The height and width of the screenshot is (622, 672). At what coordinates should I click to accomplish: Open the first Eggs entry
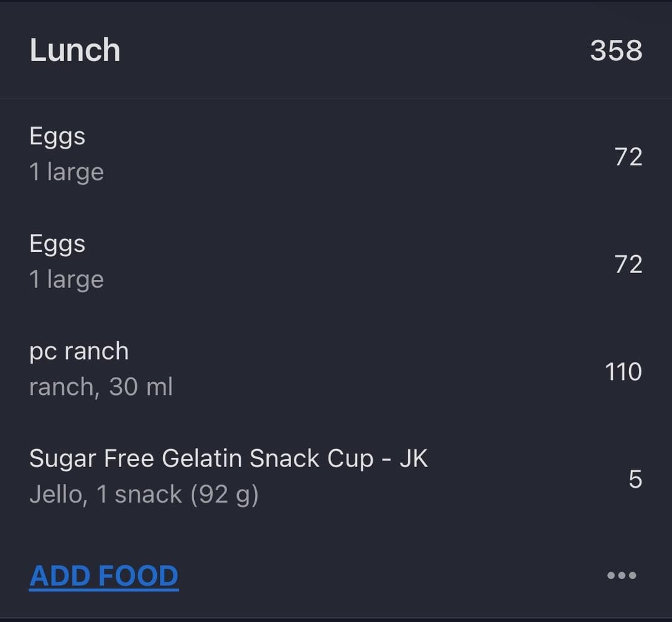[x=336, y=154]
